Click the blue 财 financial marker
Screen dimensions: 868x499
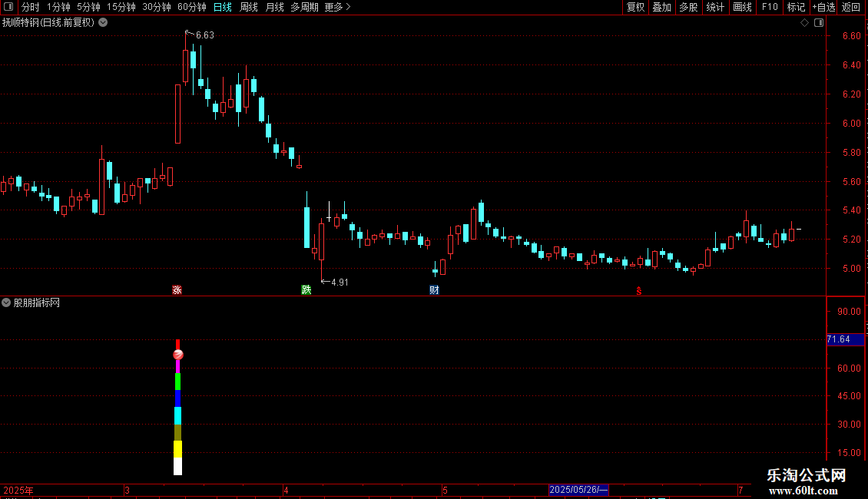coord(434,290)
